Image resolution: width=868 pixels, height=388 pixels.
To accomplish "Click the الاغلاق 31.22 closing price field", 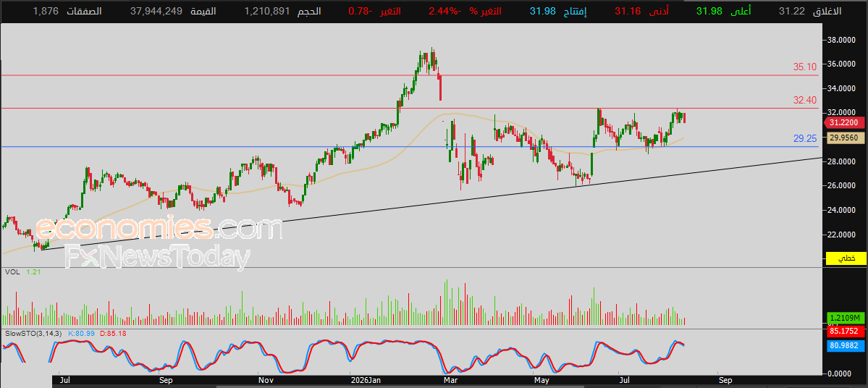I will pyautogui.click(x=809, y=11).
